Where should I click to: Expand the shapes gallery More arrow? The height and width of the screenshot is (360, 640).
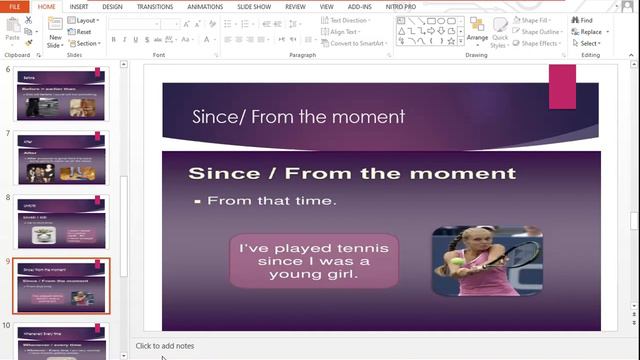(x=461, y=41)
